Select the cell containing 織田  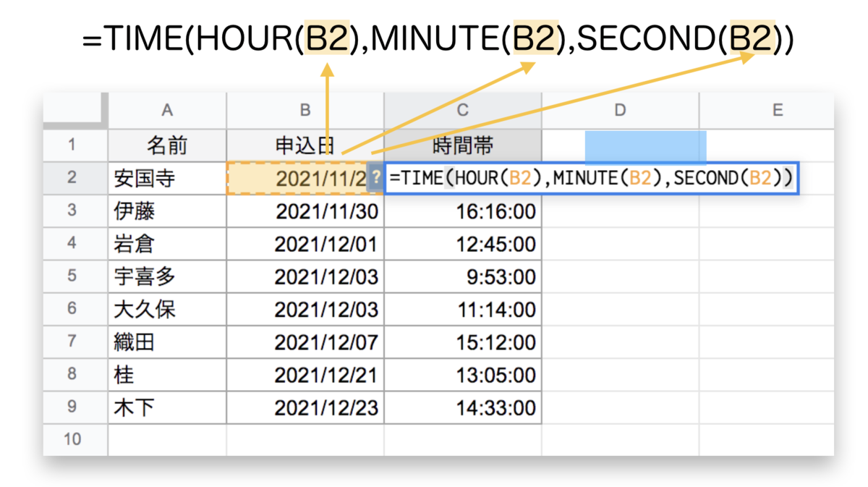pyautogui.click(x=167, y=342)
